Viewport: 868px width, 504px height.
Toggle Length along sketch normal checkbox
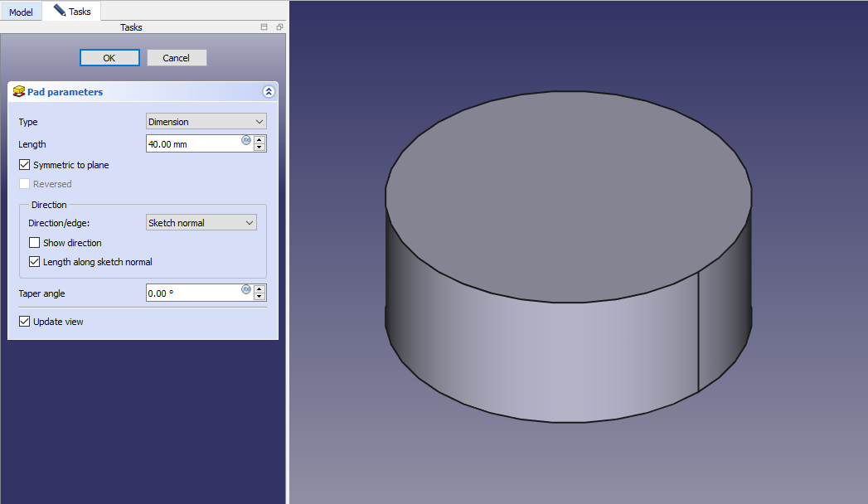point(35,262)
